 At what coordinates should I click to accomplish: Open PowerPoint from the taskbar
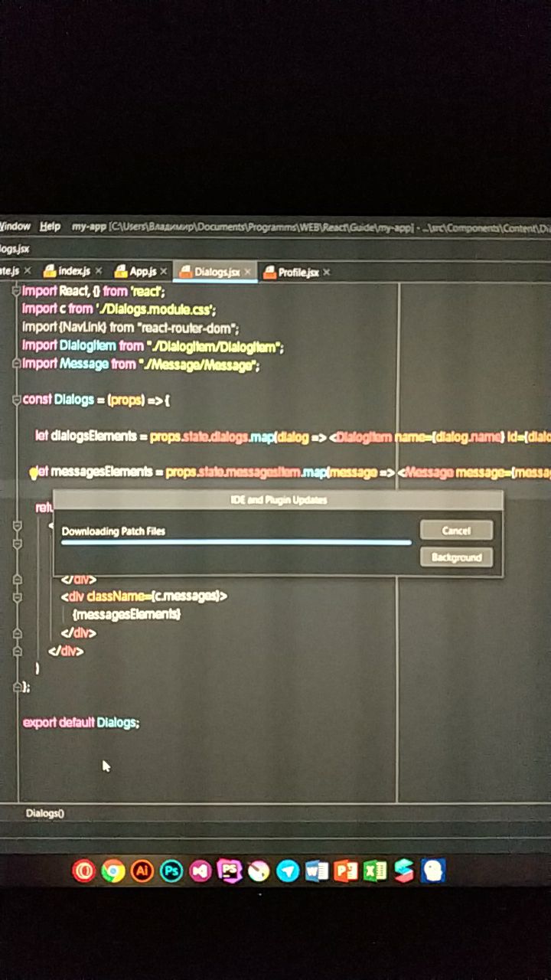tap(346, 871)
